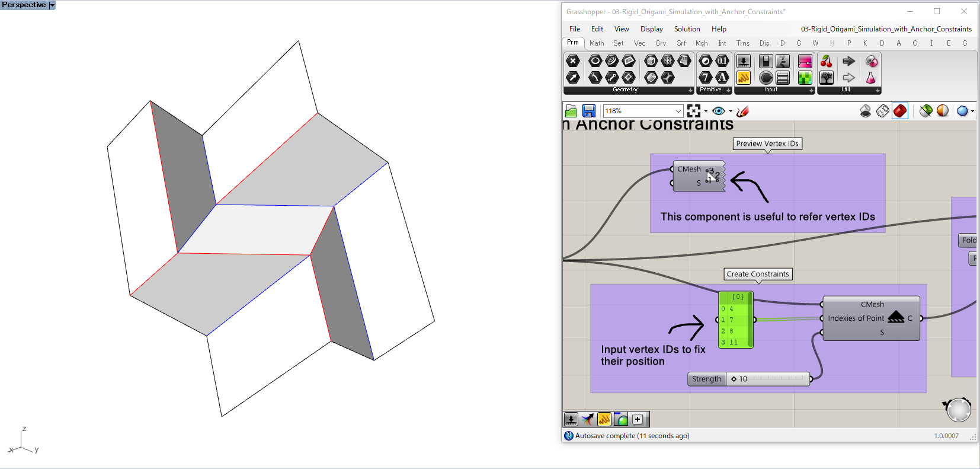Click the Strength slider handle at 10
This screenshot has width=980, height=469.
(734, 379)
